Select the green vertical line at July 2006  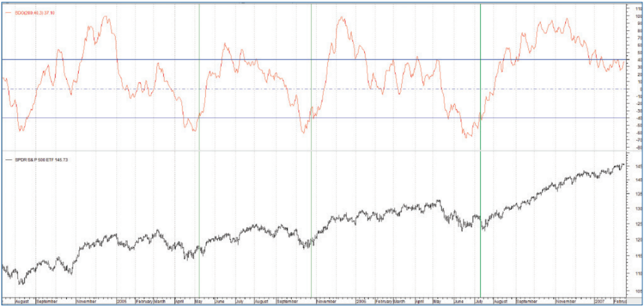pyautogui.click(x=480, y=179)
